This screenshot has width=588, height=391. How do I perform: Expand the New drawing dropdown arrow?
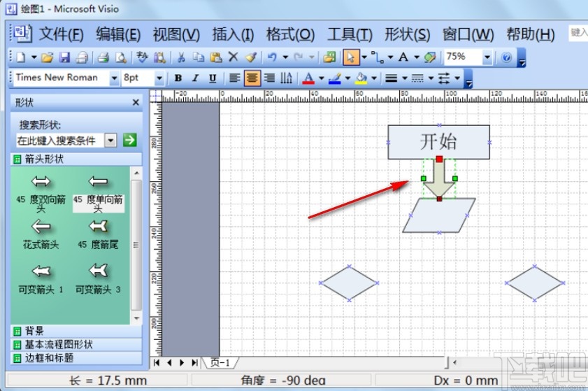coord(34,57)
